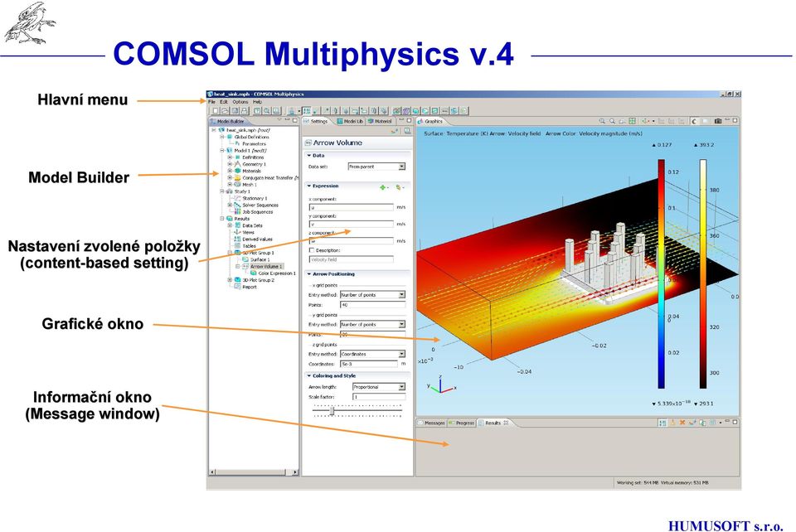The image size is (796, 532).
Task: Click the Geometry 1 node icon
Action: [237, 164]
